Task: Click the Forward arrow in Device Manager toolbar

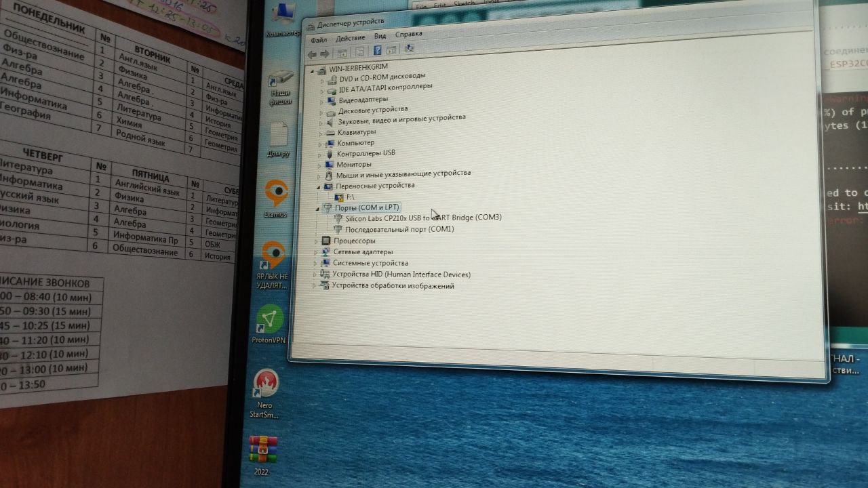Action: pos(325,53)
